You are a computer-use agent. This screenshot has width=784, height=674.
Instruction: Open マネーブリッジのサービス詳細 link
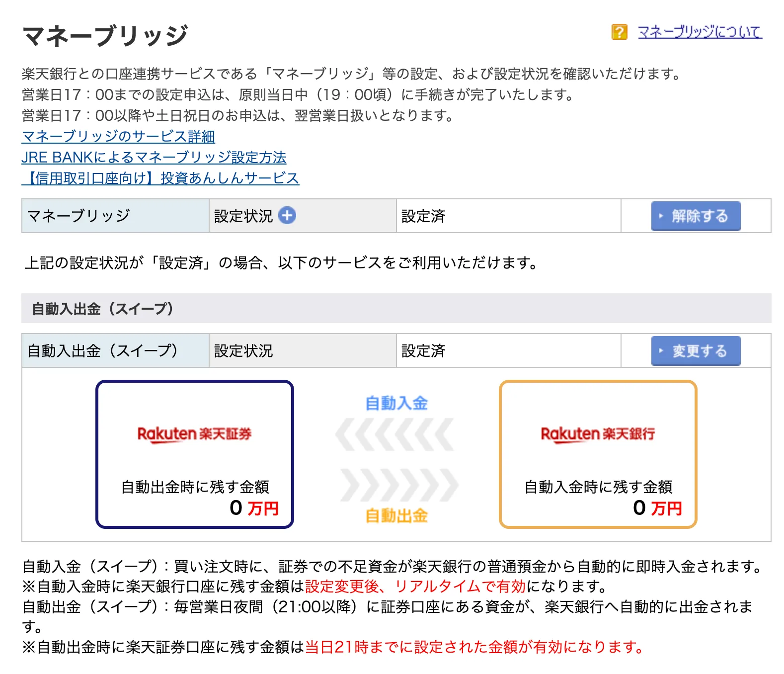[118, 136]
